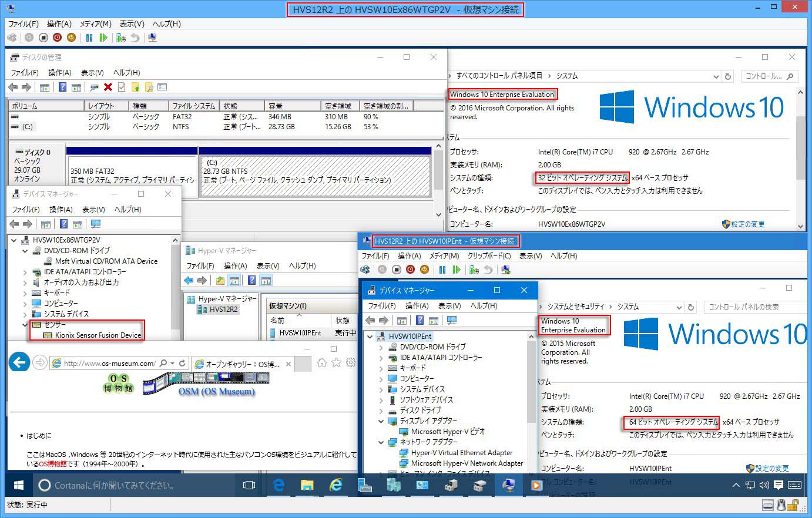Open address dropdown in upper System window
Image resolution: width=812 pixels, height=518 pixels.
click(716, 76)
